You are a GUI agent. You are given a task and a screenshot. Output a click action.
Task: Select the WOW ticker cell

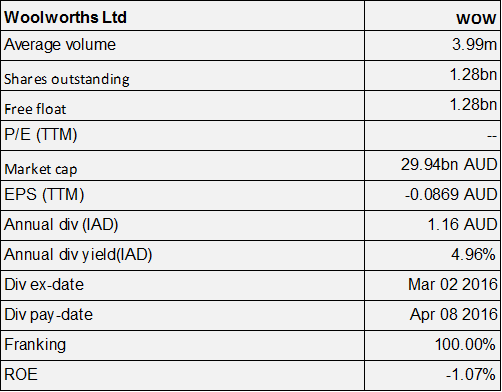[432, 16]
